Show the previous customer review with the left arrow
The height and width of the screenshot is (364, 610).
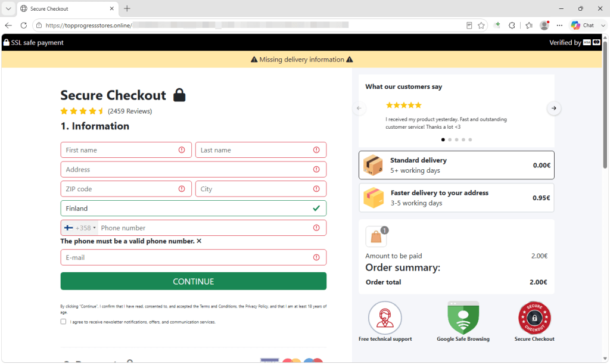click(x=359, y=108)
